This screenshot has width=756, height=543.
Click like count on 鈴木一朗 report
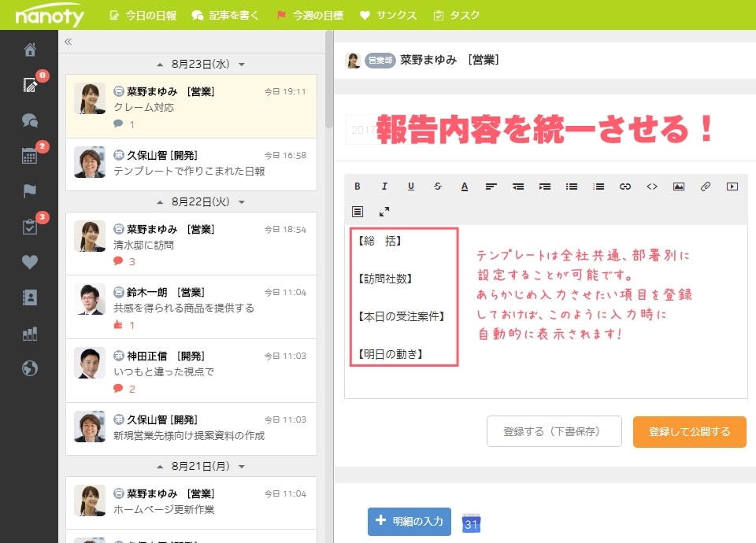click(124, 325)
